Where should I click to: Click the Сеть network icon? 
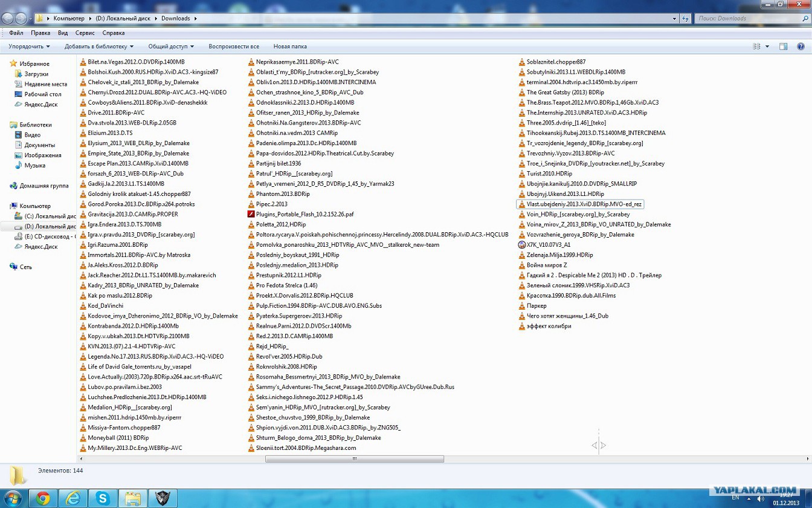pos(13,267)
